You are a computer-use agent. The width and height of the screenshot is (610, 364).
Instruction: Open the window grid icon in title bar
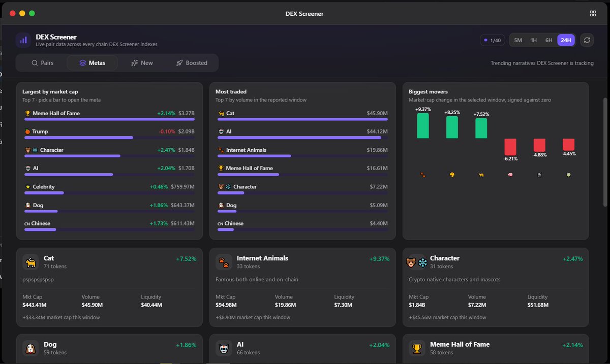coord(593,14)
